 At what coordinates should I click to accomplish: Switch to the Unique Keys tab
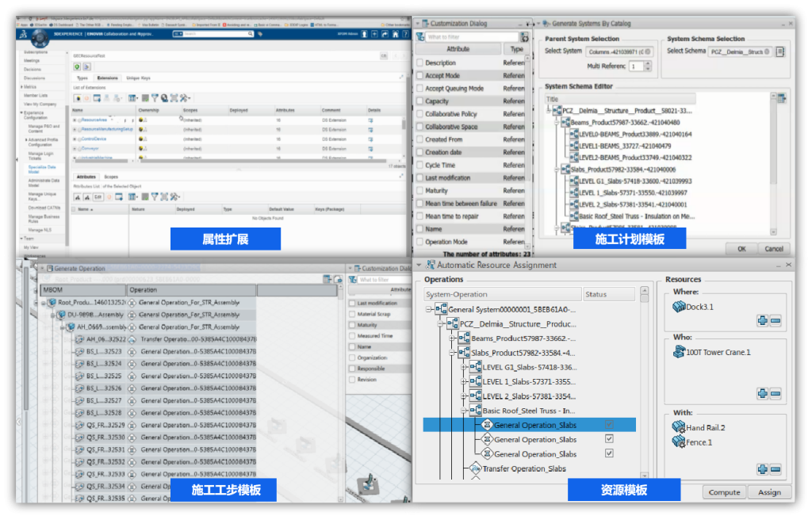pyautogui.click(x=138, y=78)
